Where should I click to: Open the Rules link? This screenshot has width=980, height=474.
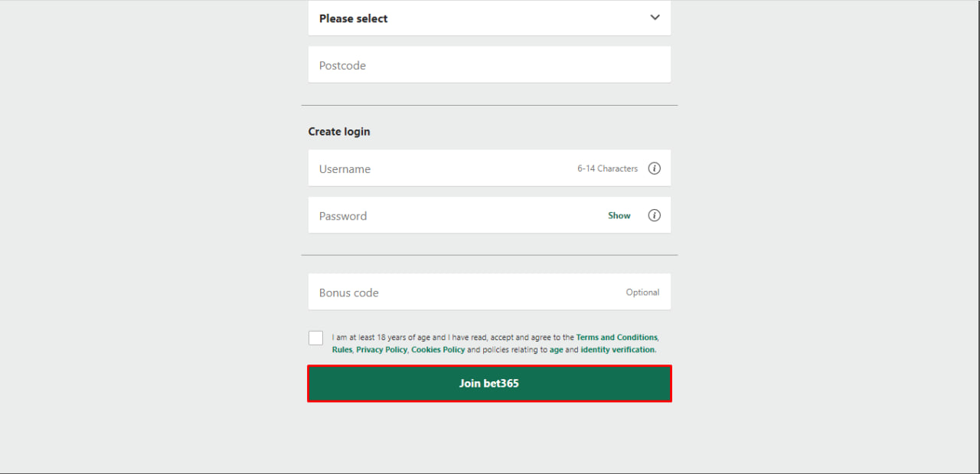click(341, 350)
